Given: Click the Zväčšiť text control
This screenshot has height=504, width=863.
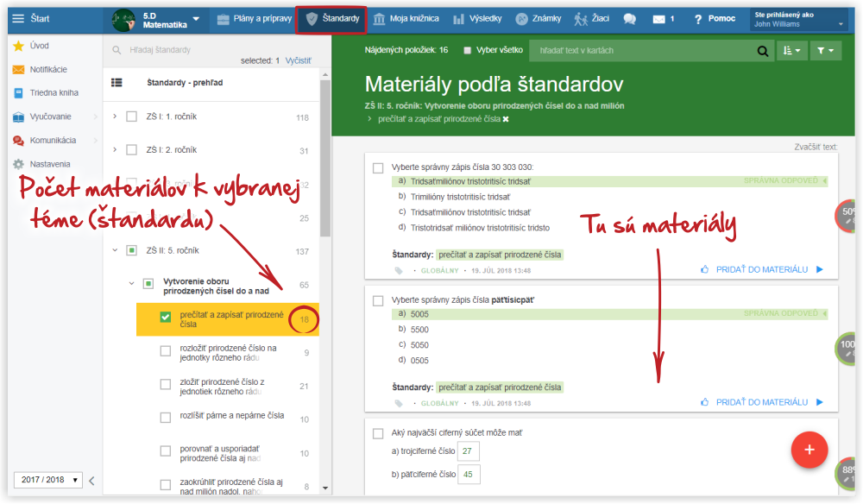Looking at the screenshot, I should coord(816,147).
